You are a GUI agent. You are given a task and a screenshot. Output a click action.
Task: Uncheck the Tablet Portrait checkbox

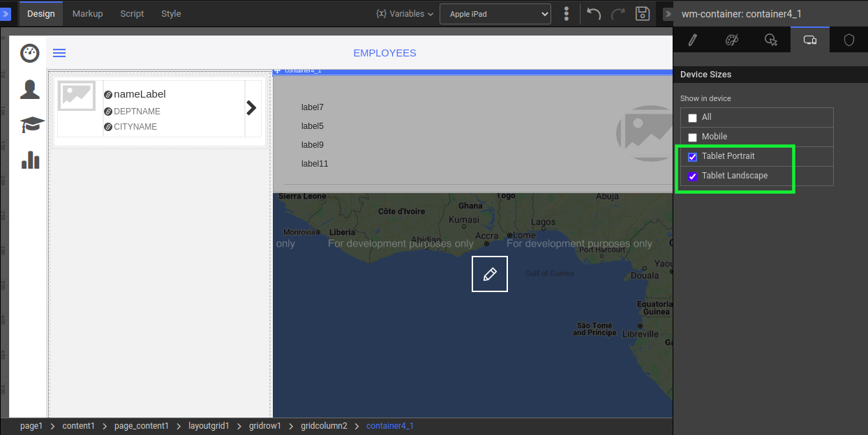tap(693, 157)
